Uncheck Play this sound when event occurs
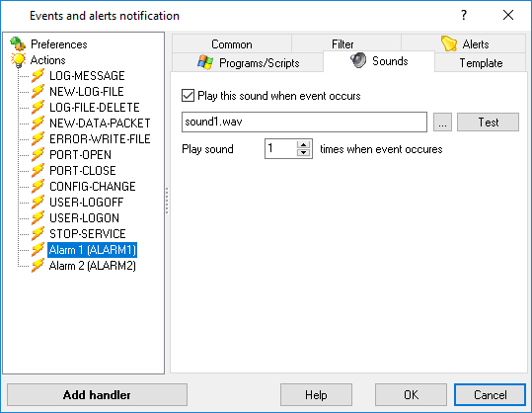 pos(188,96)
